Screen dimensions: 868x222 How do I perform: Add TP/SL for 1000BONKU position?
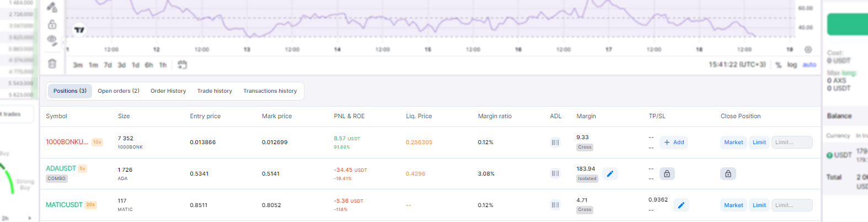coord(674,142)
